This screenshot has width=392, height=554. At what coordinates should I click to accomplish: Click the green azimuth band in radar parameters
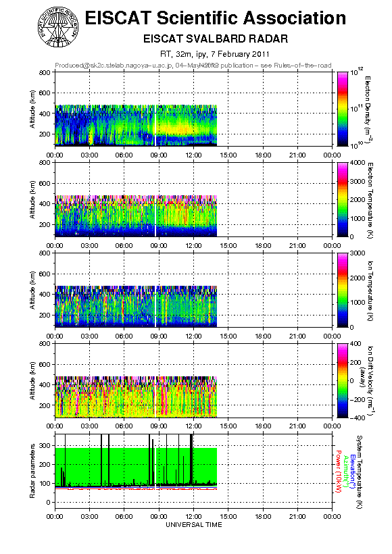[x=136, y=466]
